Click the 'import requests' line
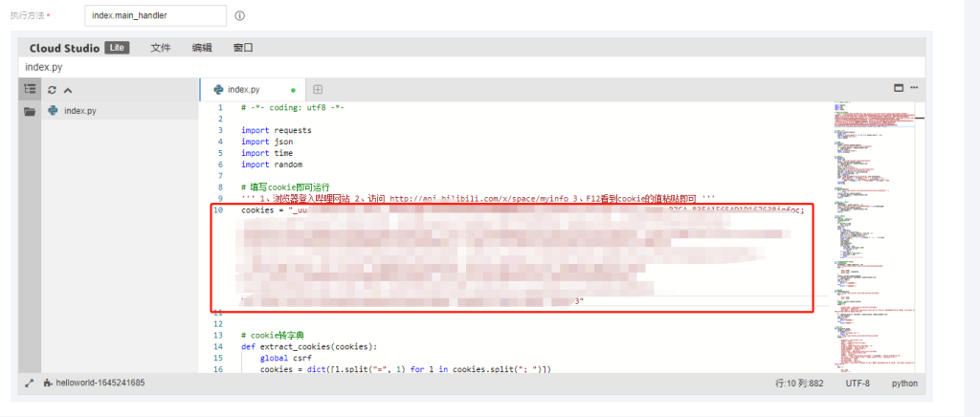980x417 pixels. [277, 130]
